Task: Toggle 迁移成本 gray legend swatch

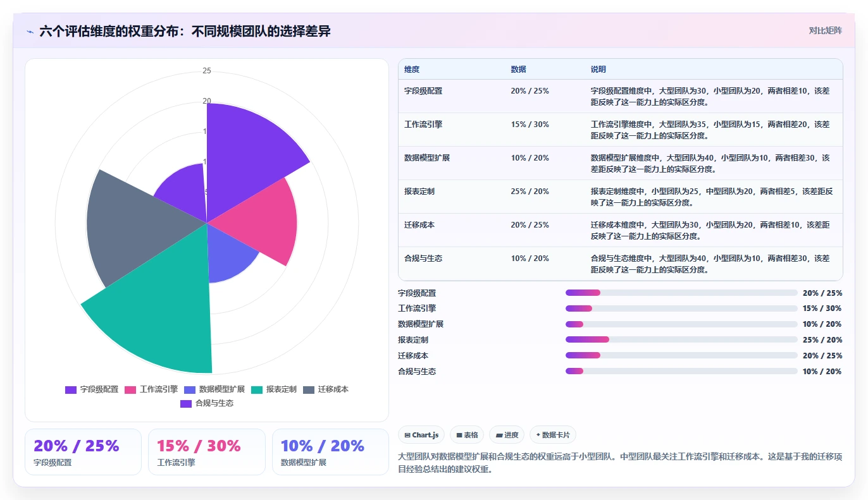Action: [309, 389]
